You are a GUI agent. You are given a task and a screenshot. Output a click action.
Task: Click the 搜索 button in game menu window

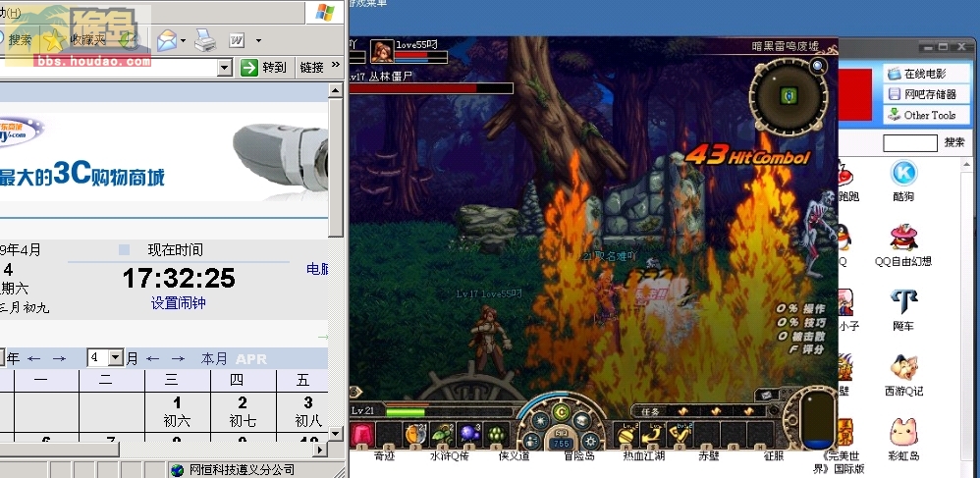point(954,142)
